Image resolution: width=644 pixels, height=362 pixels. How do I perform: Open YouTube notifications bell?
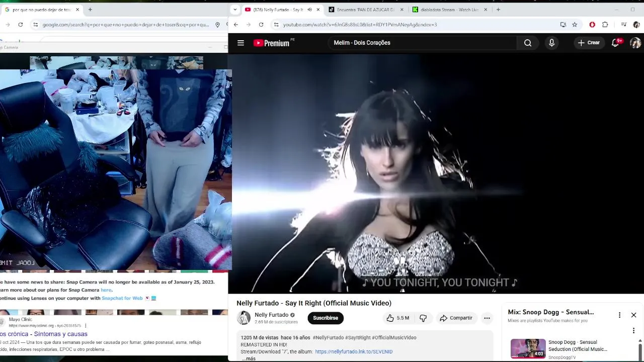click(x=615, y=43)
